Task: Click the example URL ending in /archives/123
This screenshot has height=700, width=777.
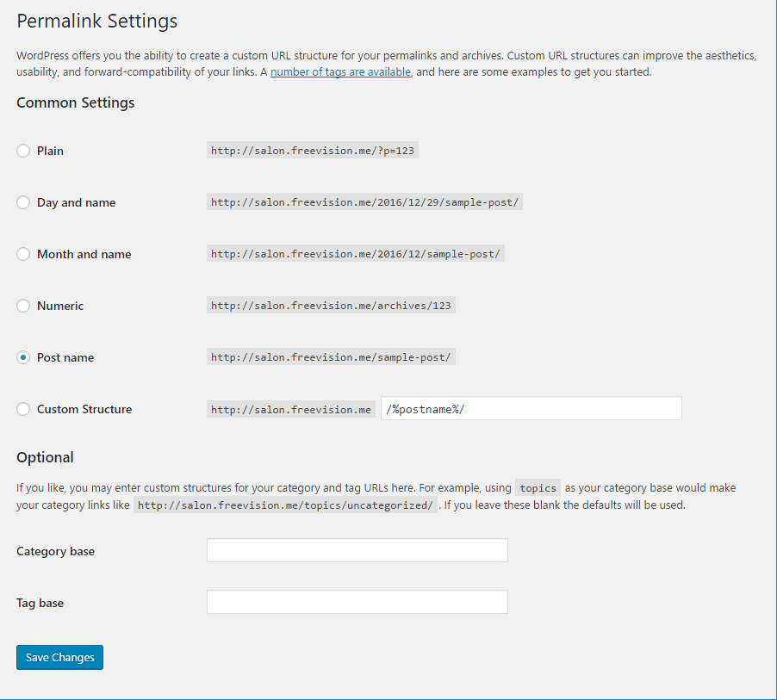Action: (x=331, y=306)
